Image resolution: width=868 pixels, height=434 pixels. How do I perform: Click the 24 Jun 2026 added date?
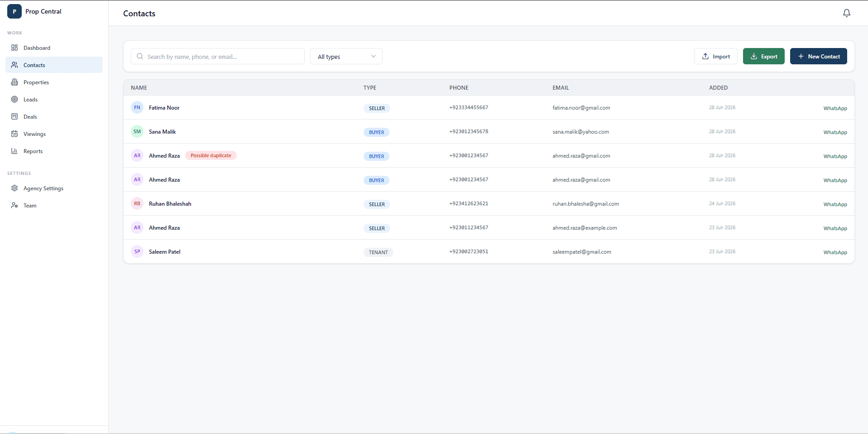(x=722, y=203)
